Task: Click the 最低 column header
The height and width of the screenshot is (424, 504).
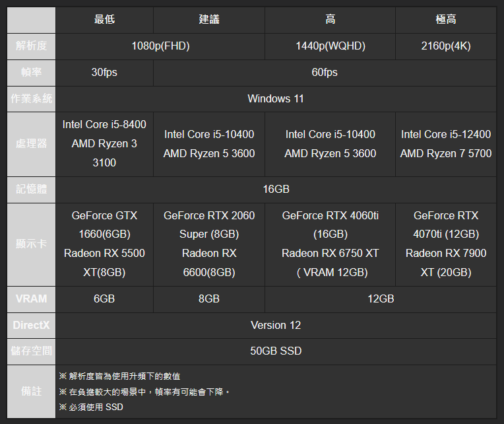Action: point(104,20)
